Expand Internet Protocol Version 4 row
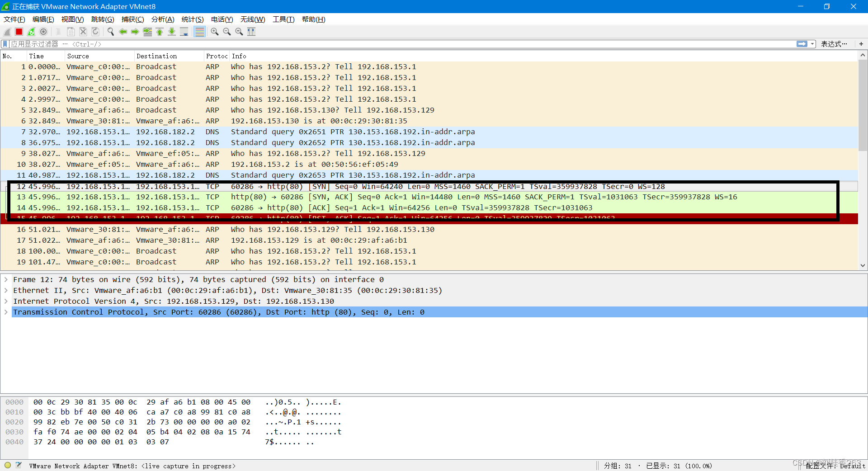 coord(6,301)
